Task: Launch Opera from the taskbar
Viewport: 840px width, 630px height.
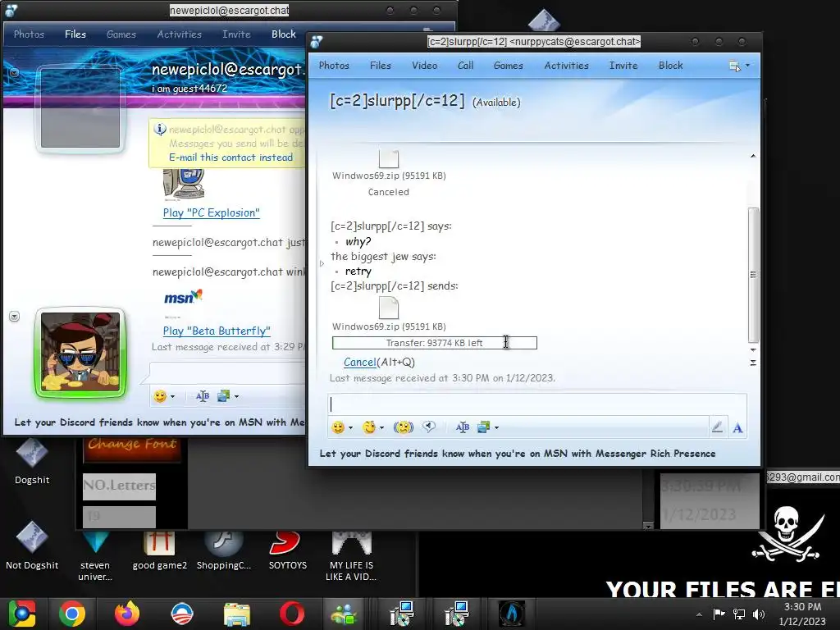Action: pyautogui.click(x=291, y=614)
